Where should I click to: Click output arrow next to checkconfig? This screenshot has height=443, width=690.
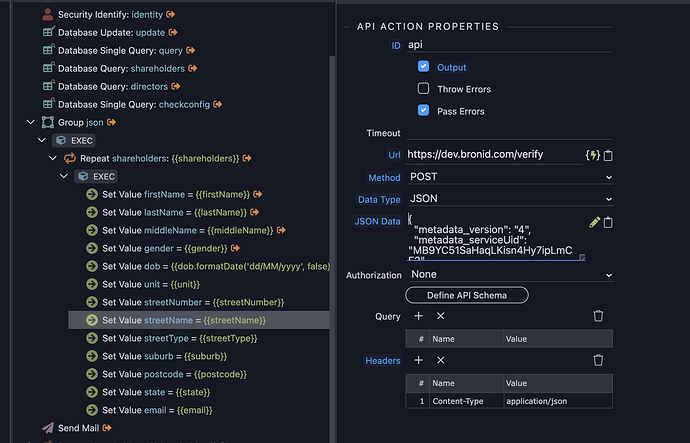[217, 105]
